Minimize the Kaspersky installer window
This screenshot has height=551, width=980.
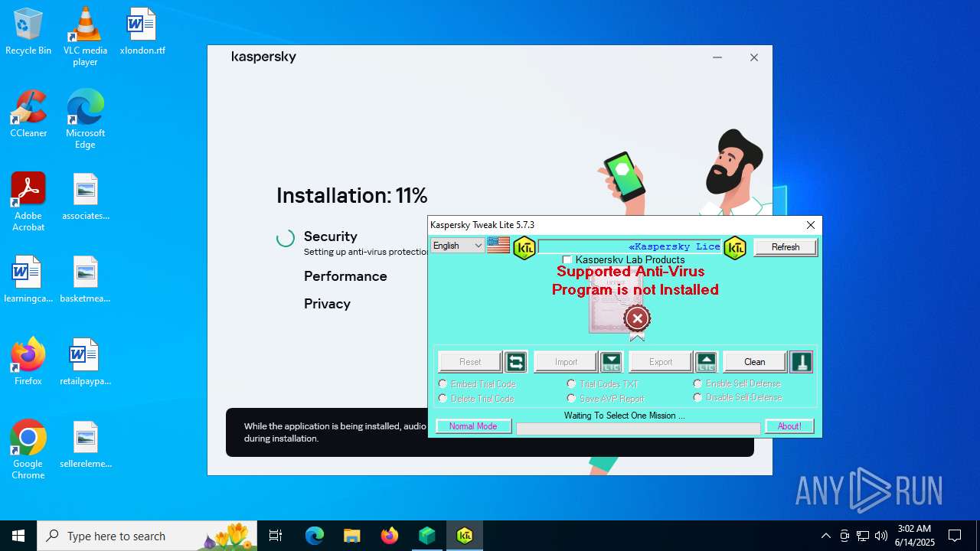[717, 57]
